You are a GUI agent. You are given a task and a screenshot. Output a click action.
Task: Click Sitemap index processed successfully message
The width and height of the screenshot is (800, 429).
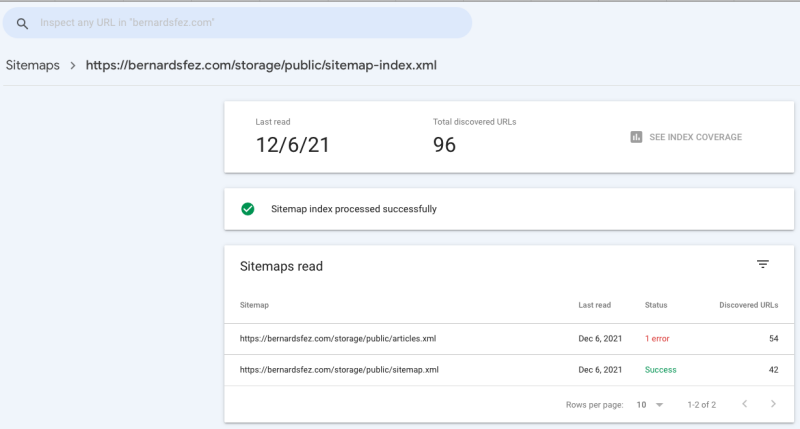354,209
